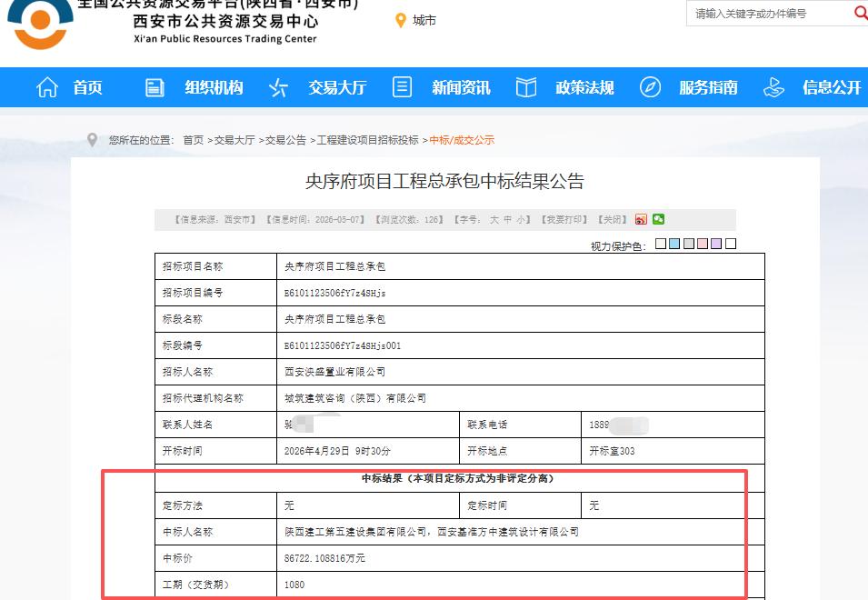Click the 我要打印 print link
Image resolution: width=868 pixels, height=600 pixels.
point(564,220)
